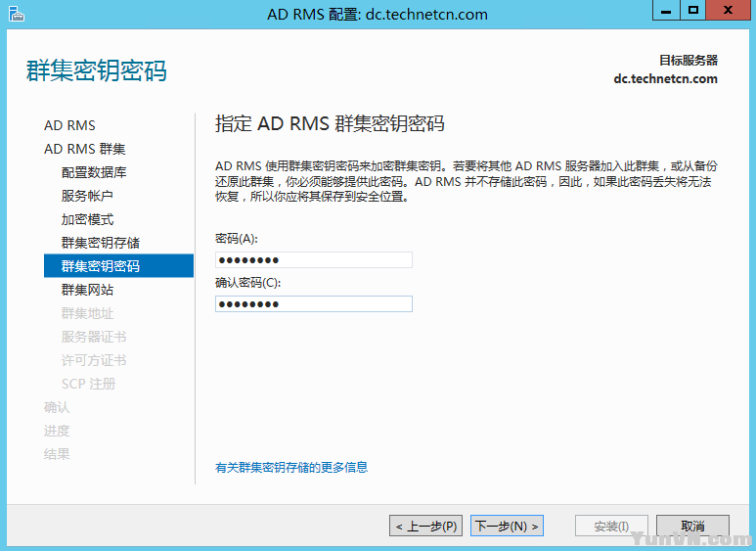This screenshot has height=551, width=756.
Task: Click the disabled 许可方证书 step
Action: [x=94, y=360]
